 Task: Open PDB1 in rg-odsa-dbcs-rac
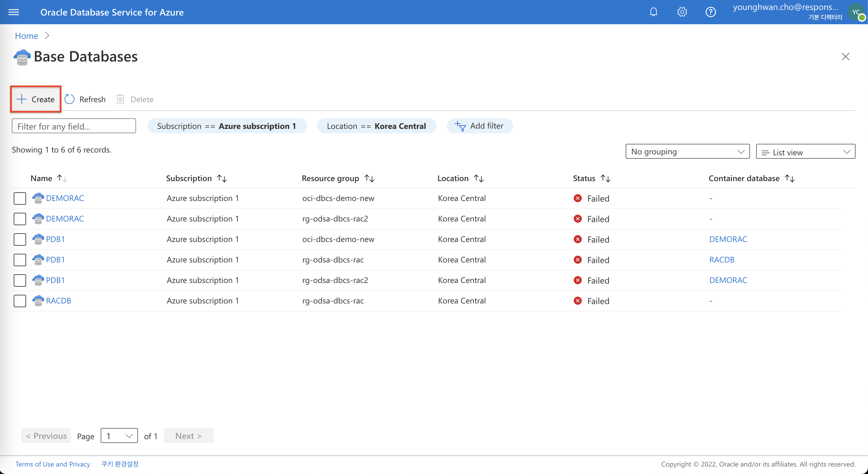tap(55, 260)
